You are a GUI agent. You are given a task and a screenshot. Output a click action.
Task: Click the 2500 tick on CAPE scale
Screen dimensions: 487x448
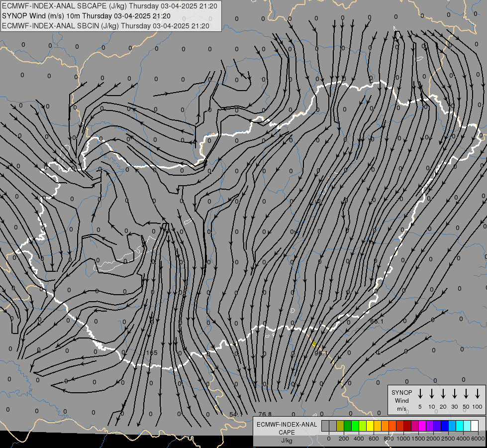point(448,439)
